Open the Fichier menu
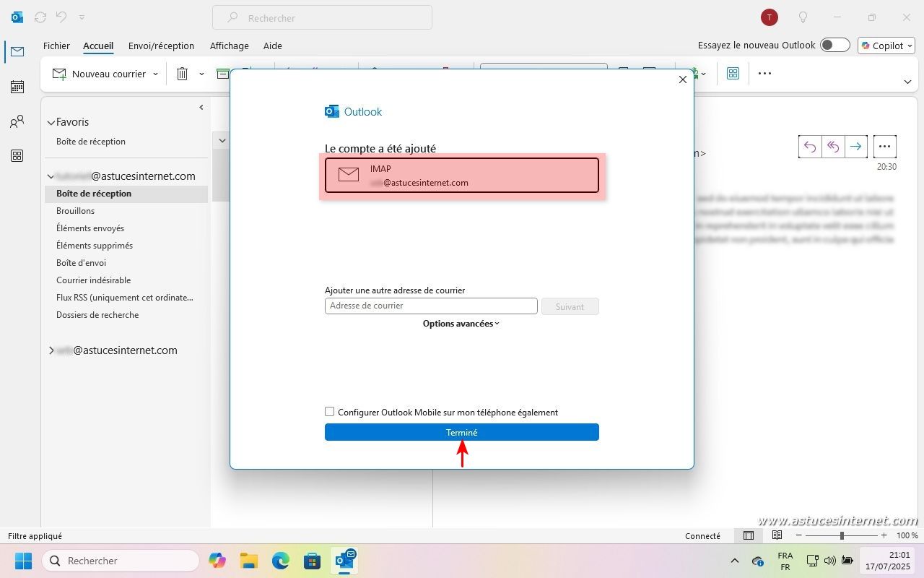924x578 pixels. pos(56,46)
